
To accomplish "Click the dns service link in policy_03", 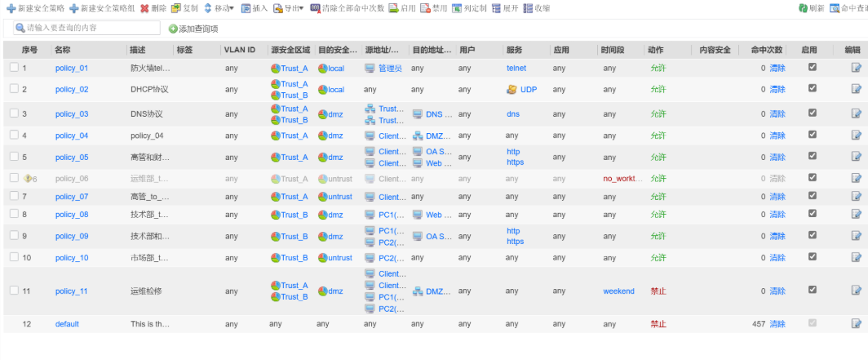I will click(x=512, y=114).
